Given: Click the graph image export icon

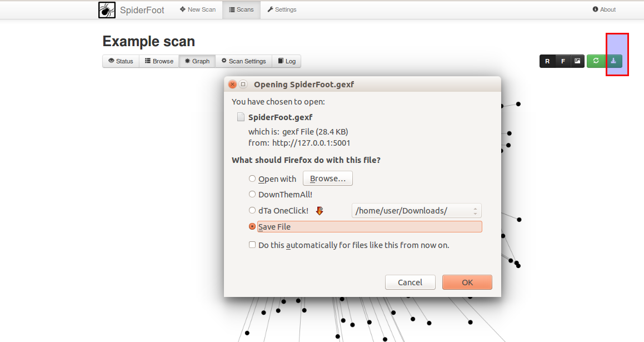Looking at the screenshot, I should click(x=577, y=61).
